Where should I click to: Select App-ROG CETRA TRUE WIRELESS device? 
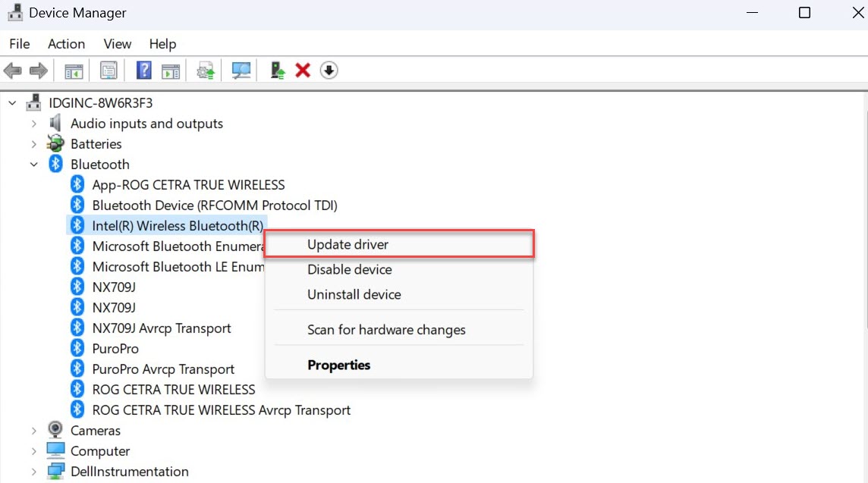(188, 185)
